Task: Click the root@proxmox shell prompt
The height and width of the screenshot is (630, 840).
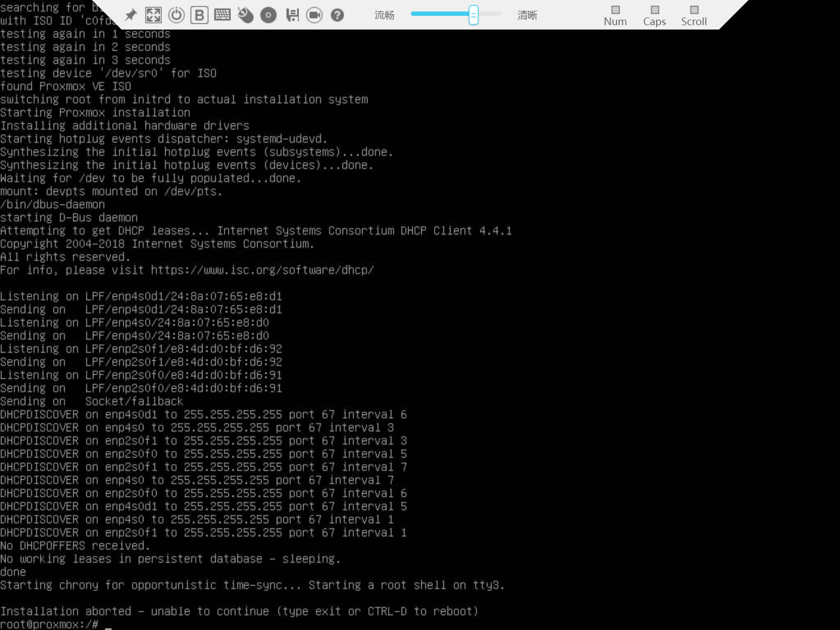Action: pyautogui.click(x=49, y=624)
